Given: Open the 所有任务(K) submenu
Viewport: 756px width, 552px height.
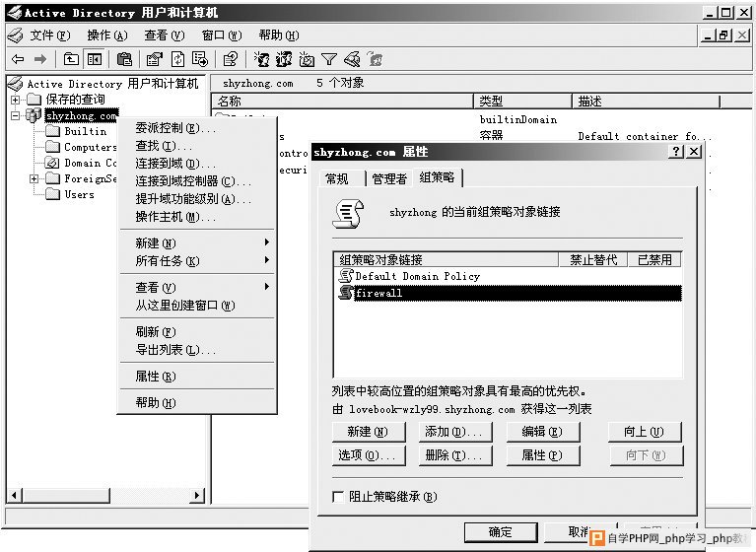Looking at the screenshot, I should [197, 261].
